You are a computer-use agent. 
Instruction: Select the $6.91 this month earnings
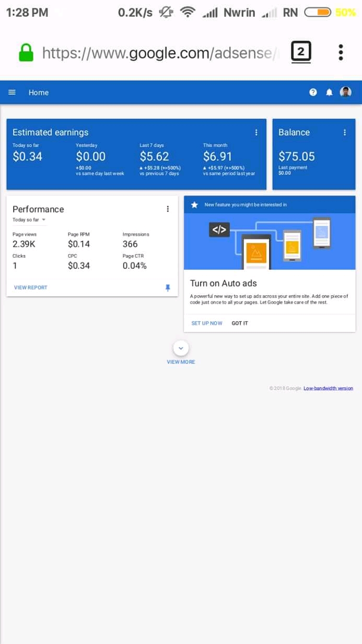[x=218, y=156]
